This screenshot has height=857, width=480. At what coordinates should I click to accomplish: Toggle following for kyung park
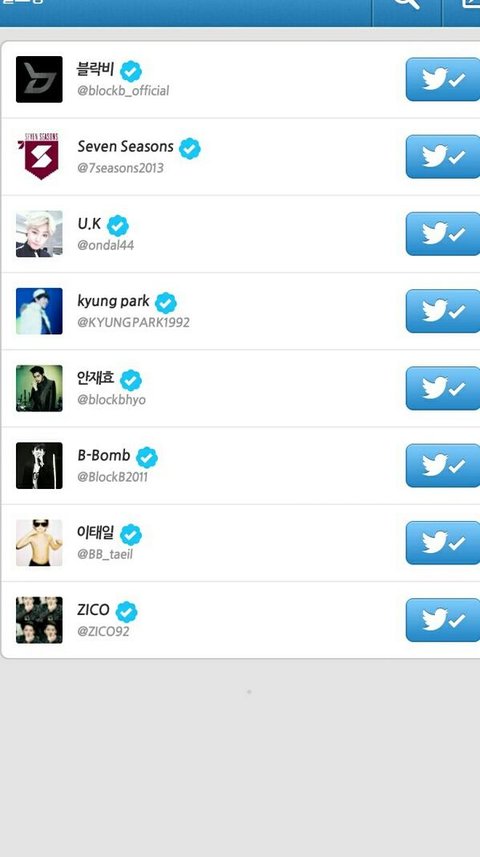(x=443, y=311)
